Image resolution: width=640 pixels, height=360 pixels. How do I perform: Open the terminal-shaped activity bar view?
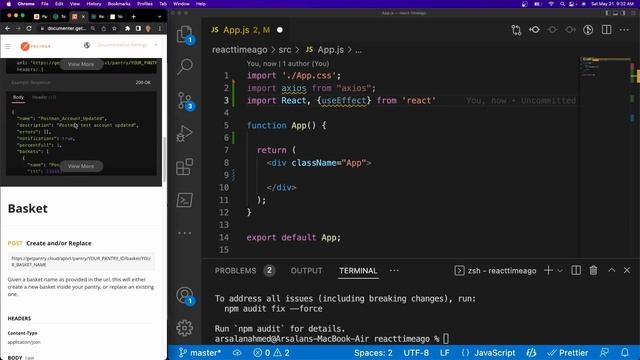pos(184,200)
